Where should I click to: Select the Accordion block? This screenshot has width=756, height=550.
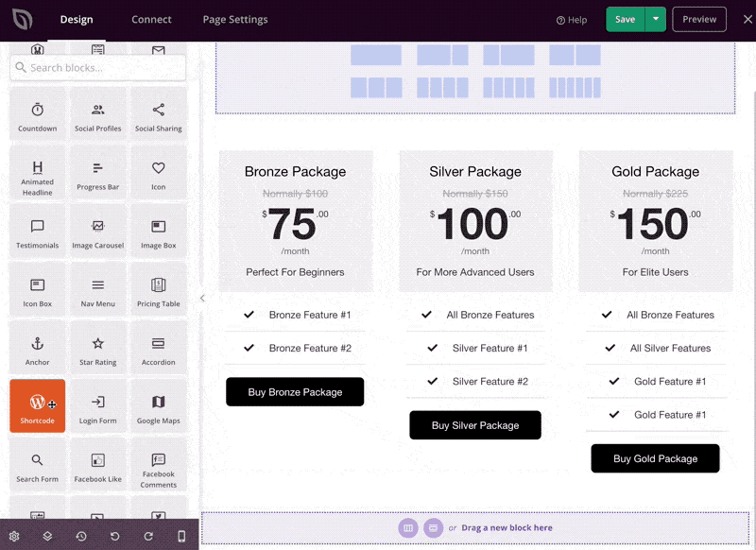tap(158, 349)
